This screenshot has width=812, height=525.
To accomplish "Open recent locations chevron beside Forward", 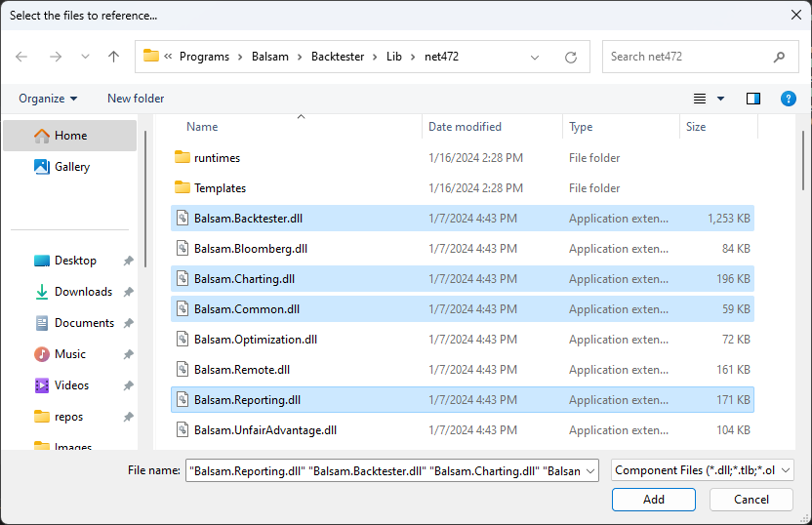I will tap(86, 57).
